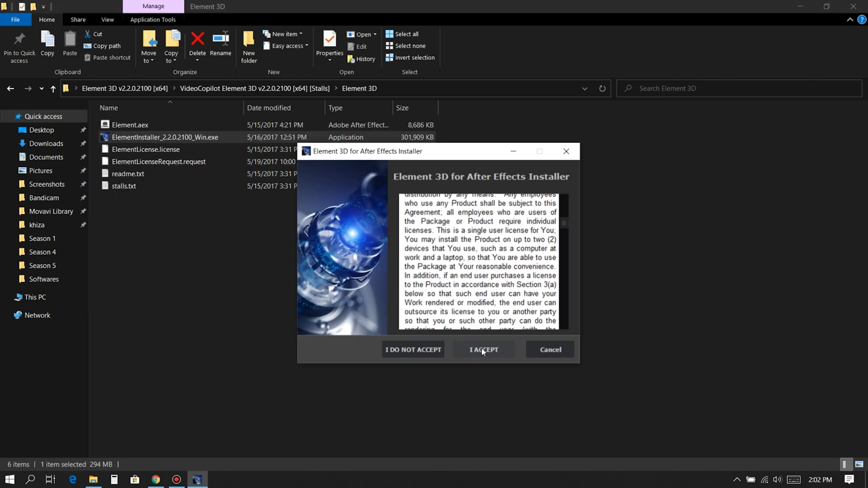Viewport: 868px width, 488px height.
Task: Open Task View on the taskbar
Action: (x=50, y=479)
